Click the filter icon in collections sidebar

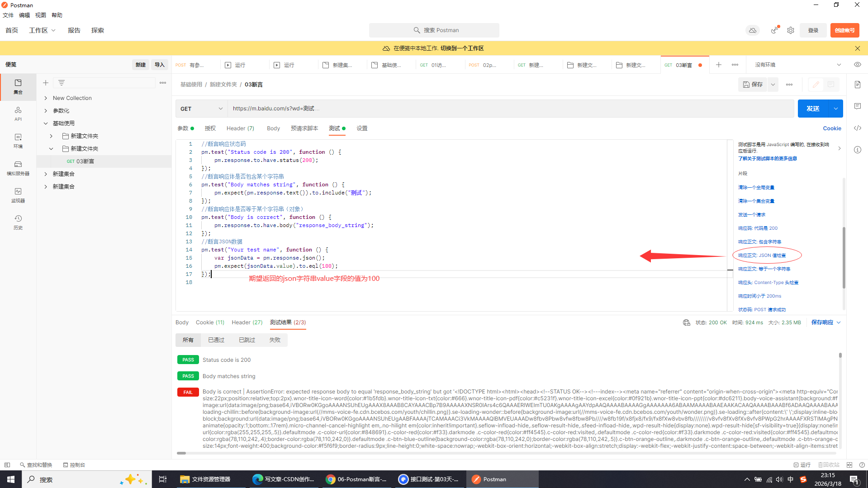tap(62, 83)
